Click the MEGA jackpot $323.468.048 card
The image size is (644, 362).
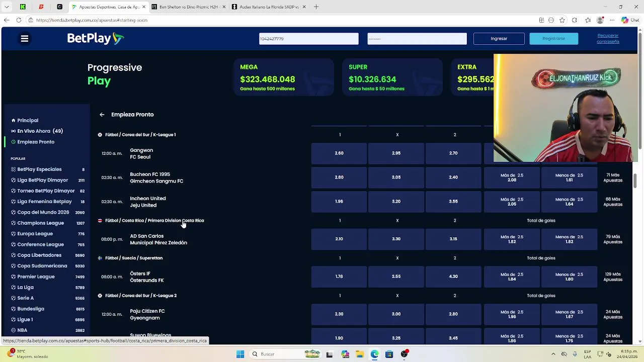point(284,77)
